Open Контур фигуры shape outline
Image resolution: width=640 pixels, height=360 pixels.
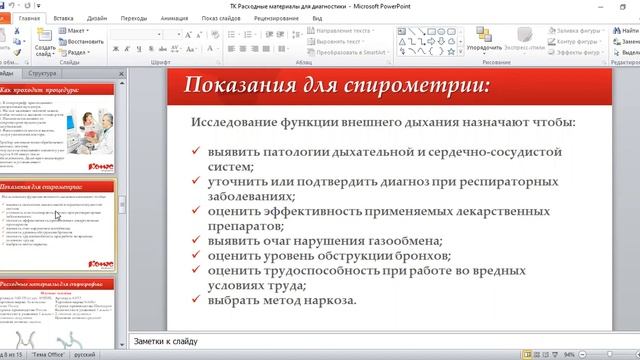[576, 42]
